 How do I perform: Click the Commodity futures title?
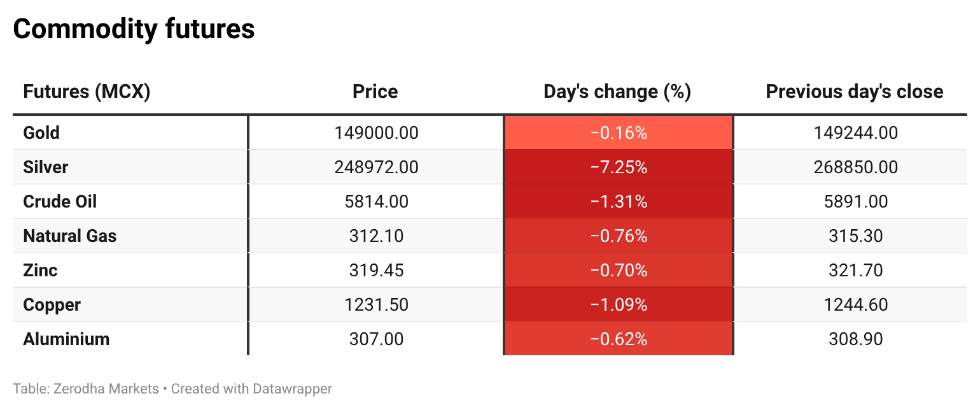coord(134,29)
